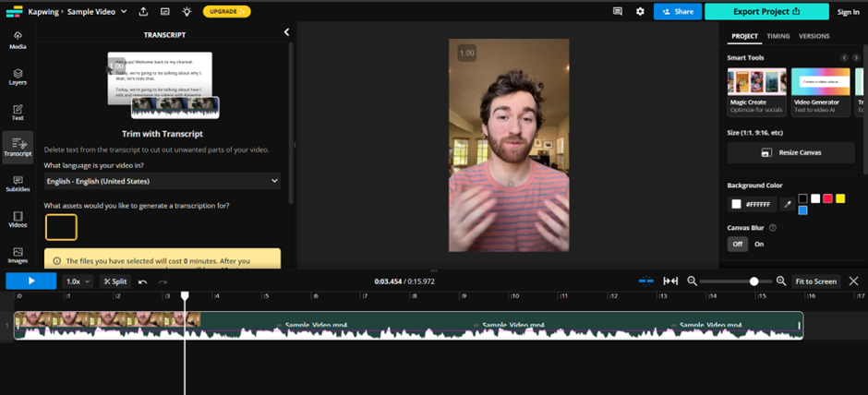This screenshot has height=395, width=868.
Task: Go to previous Smart Tools with left arrow
Action: click(844, 57)
